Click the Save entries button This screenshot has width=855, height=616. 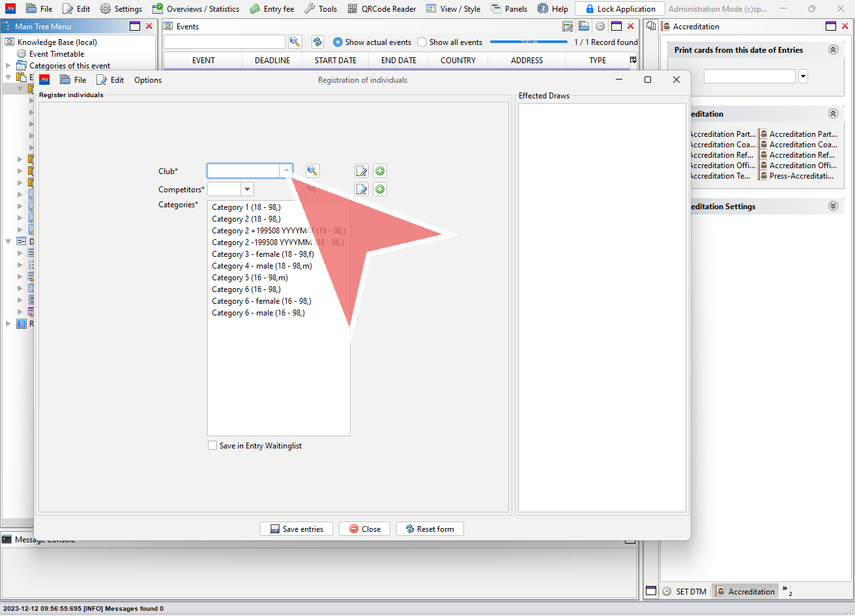click(x=297, y=529)
